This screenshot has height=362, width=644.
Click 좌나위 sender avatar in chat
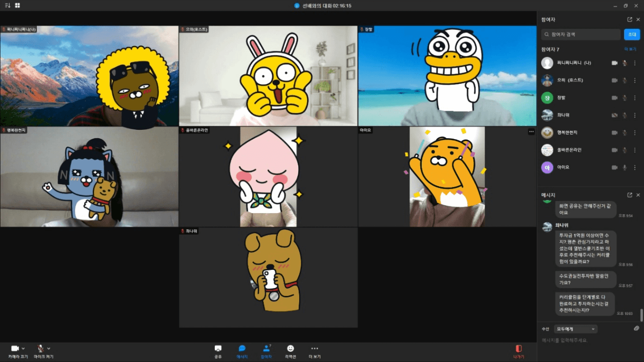pyautogui.click(x=547, y=227)
